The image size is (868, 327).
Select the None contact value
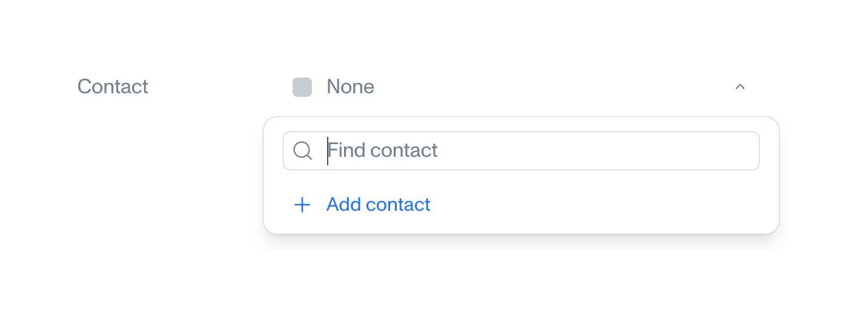point(350,87)
